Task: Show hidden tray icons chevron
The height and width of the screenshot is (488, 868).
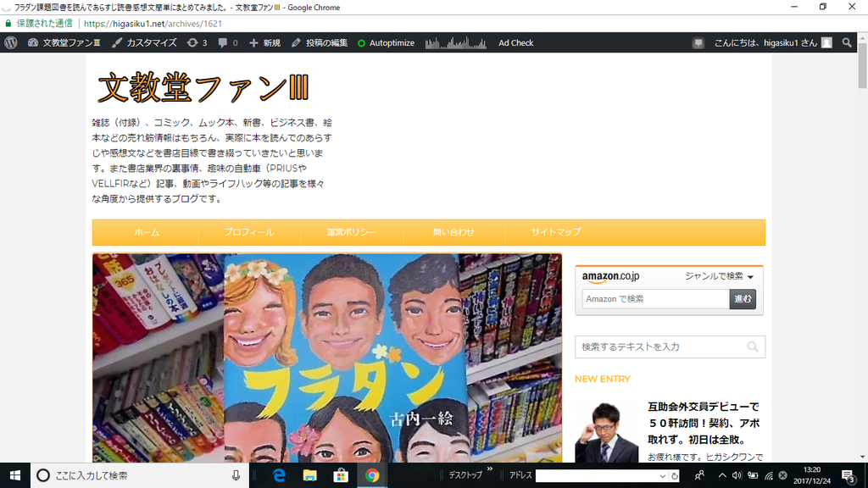Action: [722, 475]
